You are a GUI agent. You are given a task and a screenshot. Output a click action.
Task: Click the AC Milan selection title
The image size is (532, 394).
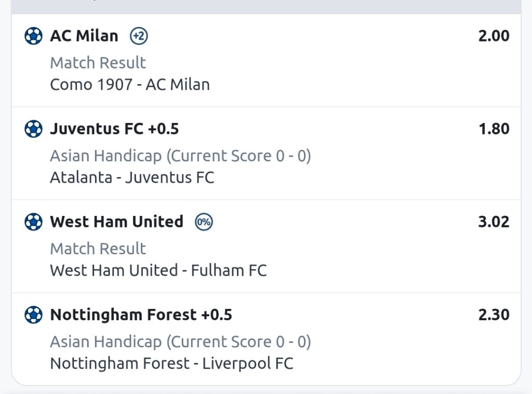pyautogui.click(x=84, y=36)
